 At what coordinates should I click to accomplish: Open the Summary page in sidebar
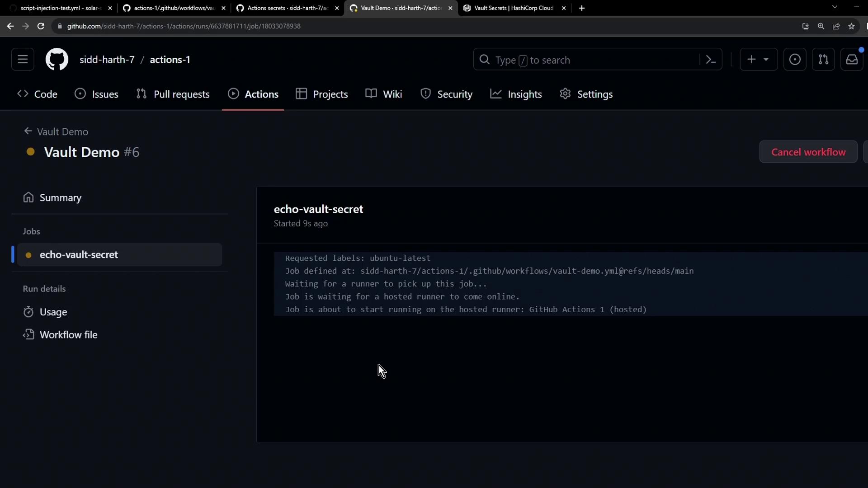pyautogui.click(x=60, y=198)
